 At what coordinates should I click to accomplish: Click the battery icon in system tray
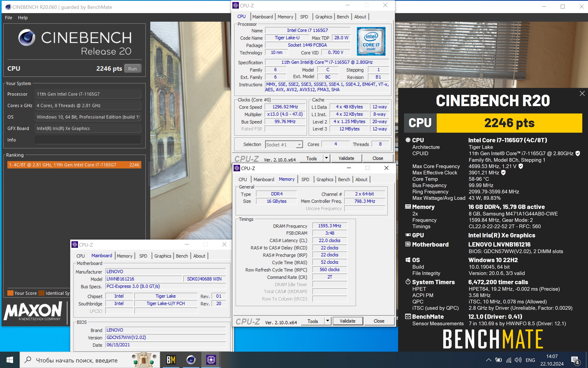click(499, 360)
